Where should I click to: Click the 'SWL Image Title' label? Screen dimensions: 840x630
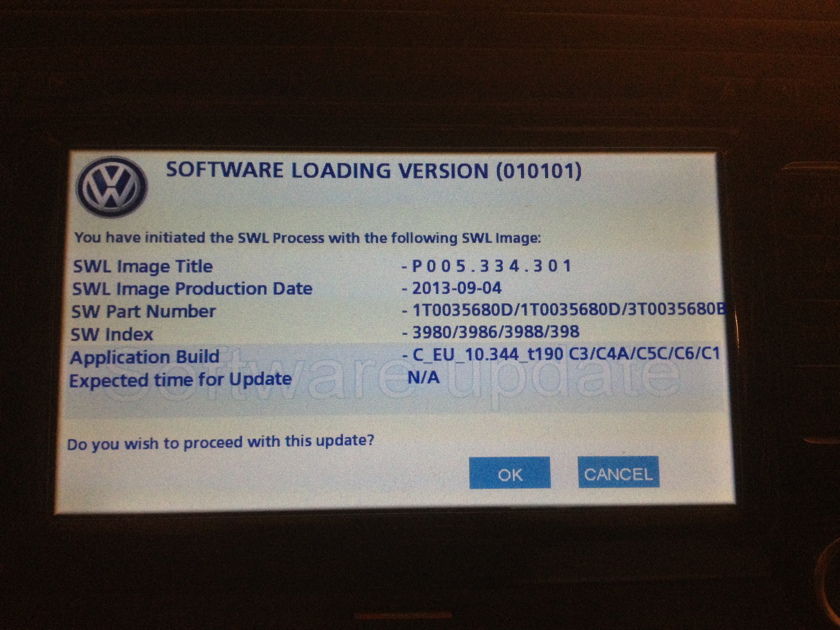[x=143, y=266]
